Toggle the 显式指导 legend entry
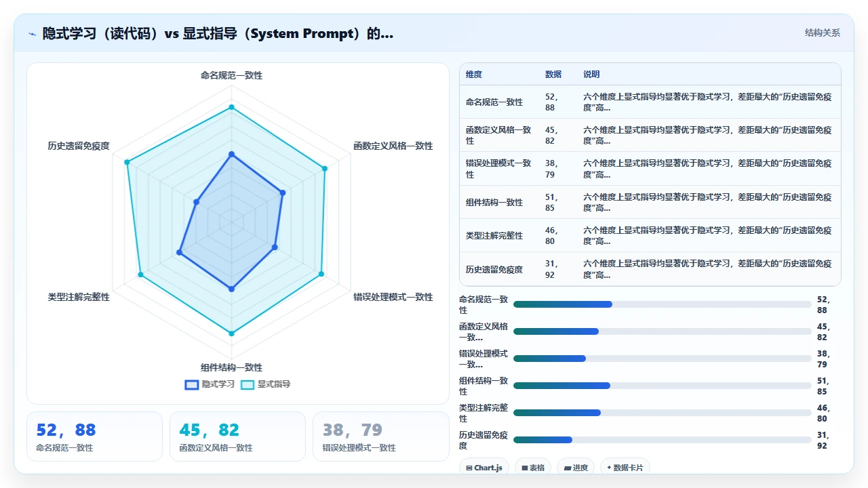The height and width of the screenshot is (488, 868). pyautogui.click(x=266, y=384)
